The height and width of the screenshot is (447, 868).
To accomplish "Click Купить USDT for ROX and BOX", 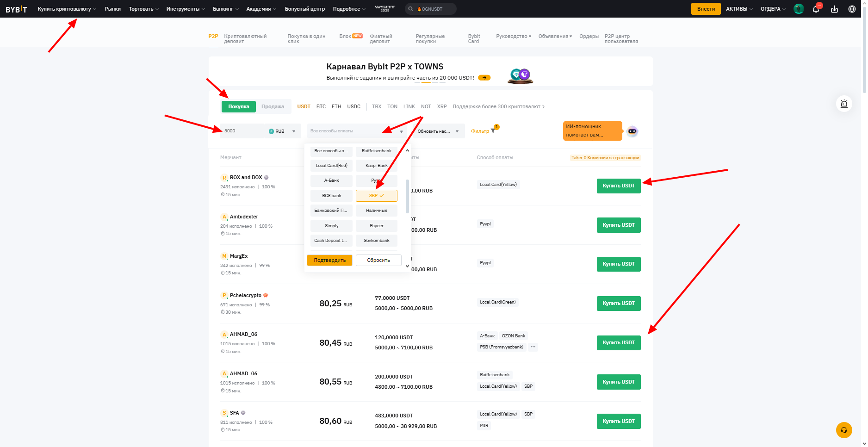I will [619, 186].
